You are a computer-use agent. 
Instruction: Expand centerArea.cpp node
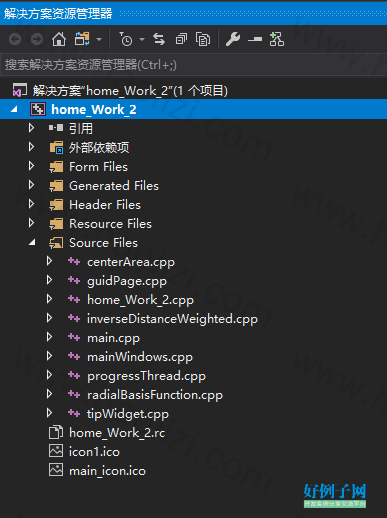pos(49,261)
